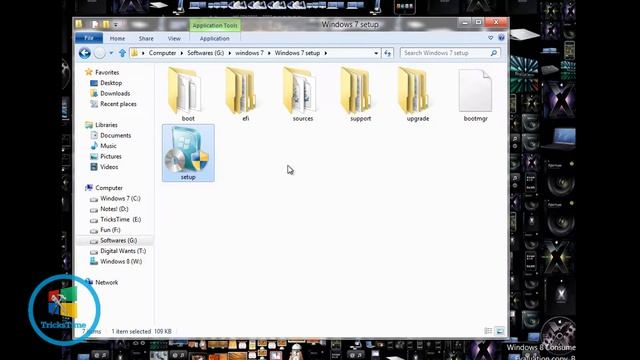Click the folder icon in the title bar

[x=79, y=24]
